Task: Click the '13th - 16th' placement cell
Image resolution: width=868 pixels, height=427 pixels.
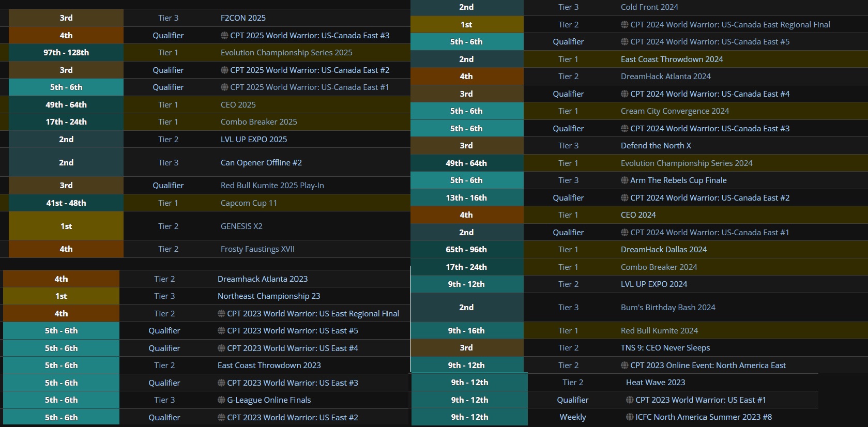Action: pos(466,198)
